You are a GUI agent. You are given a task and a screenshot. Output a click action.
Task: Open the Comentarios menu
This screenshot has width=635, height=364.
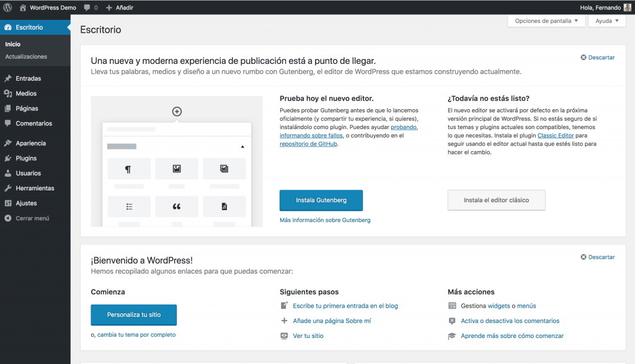tap(35, 123)
